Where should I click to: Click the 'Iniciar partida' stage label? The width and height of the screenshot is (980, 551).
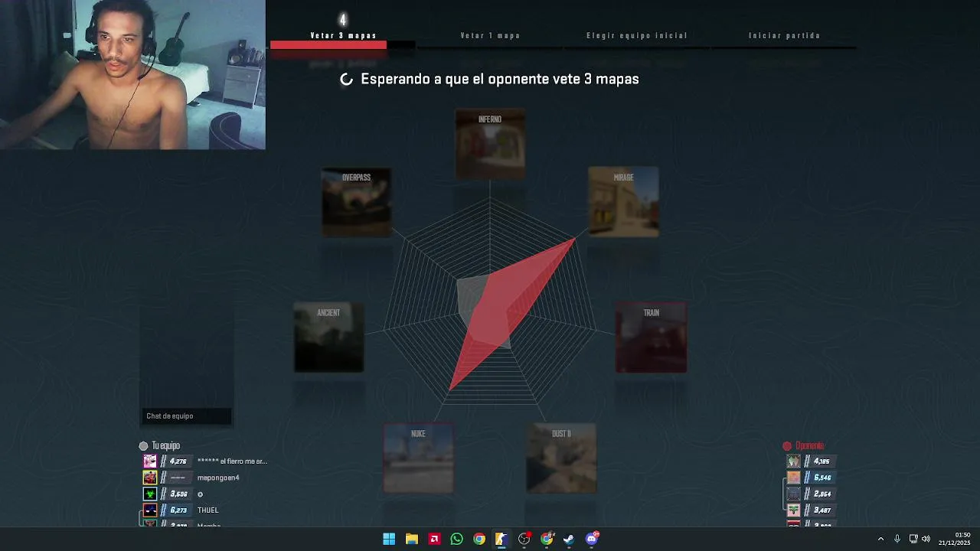[x=784, y=35]
